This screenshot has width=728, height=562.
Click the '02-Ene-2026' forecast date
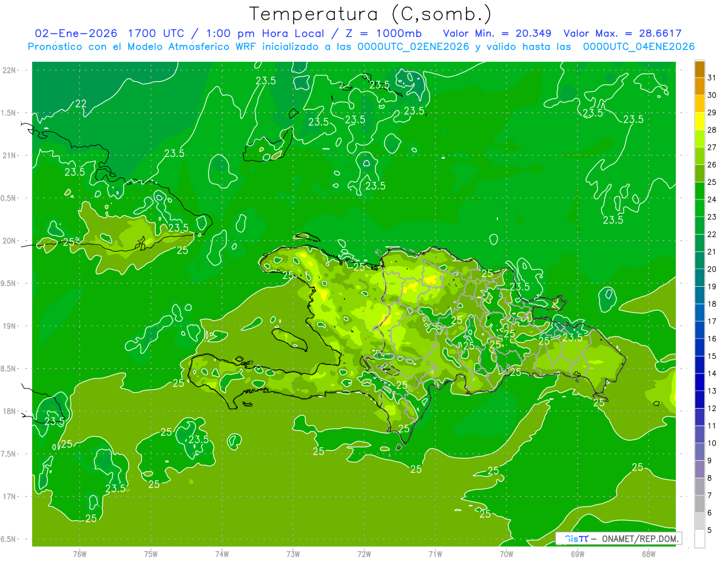[x=76, y=33]
